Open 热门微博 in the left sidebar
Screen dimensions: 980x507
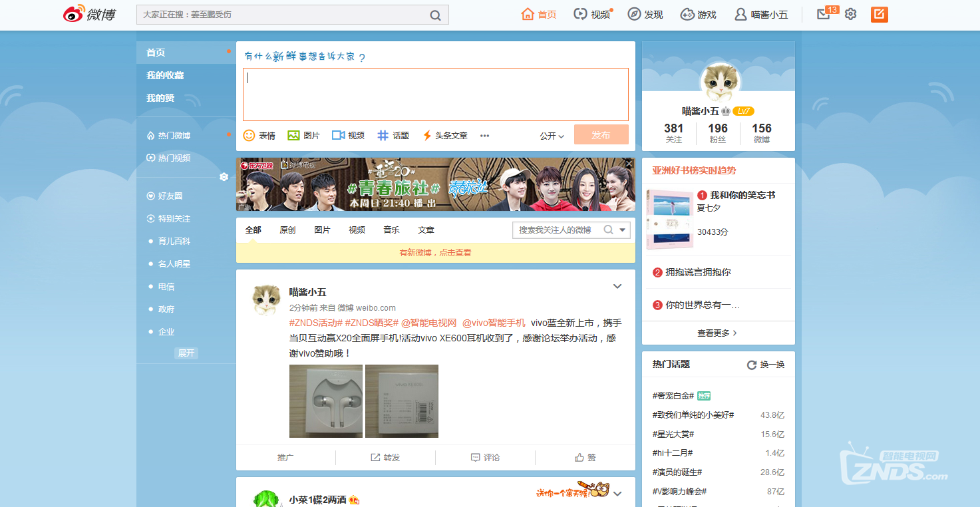pos(168,135)
